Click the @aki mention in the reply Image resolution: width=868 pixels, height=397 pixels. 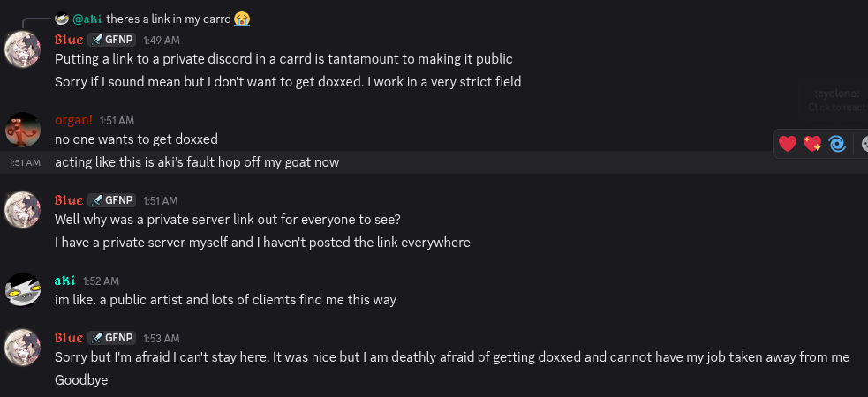pos(87,19)
